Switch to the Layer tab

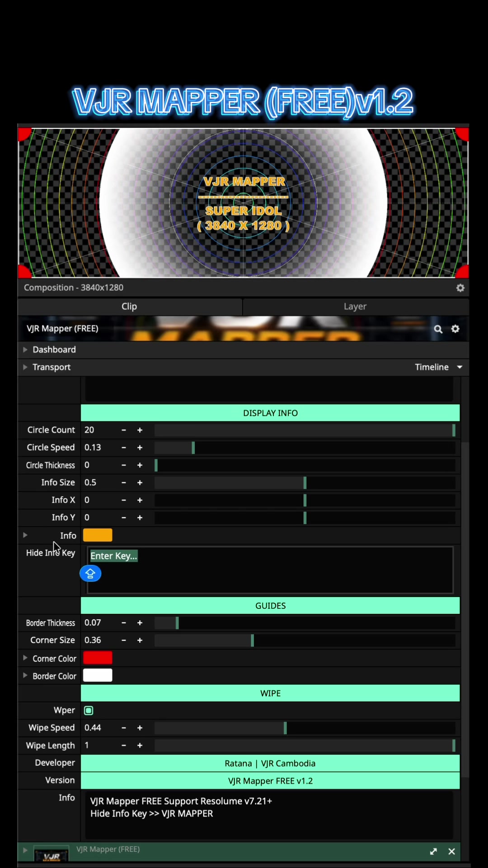(x=355, y=307)
